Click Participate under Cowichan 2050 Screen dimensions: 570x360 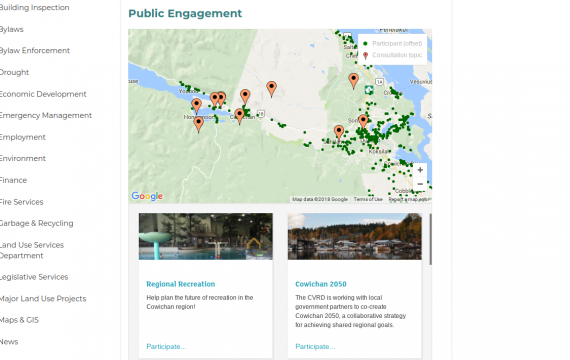(315, 347)
